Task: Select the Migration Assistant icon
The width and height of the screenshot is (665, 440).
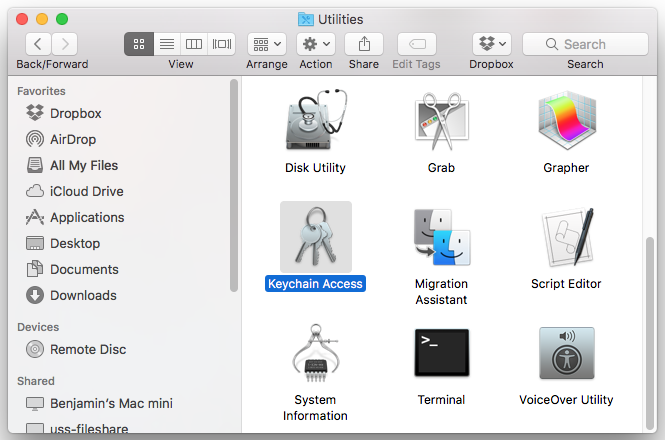Action: pos(441,237)
